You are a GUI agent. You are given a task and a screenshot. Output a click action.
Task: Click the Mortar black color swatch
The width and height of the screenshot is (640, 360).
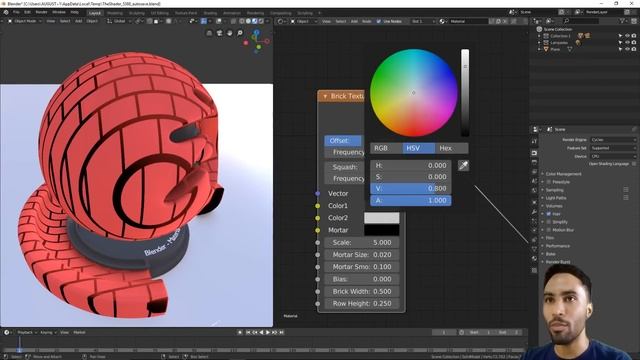[x=382, y=230]
